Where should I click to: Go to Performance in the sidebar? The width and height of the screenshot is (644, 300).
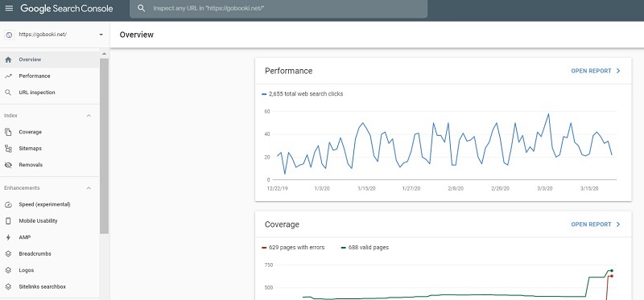(49, 76)
